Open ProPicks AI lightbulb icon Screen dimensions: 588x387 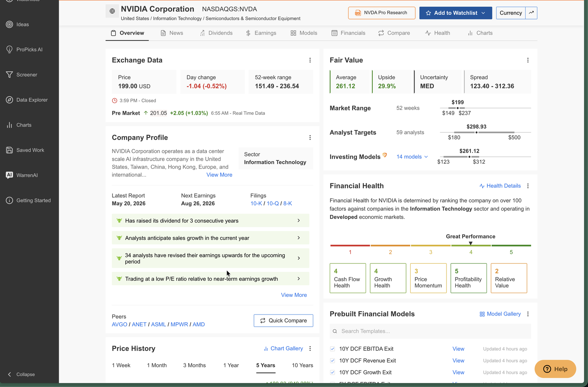[x=10, y=49]
